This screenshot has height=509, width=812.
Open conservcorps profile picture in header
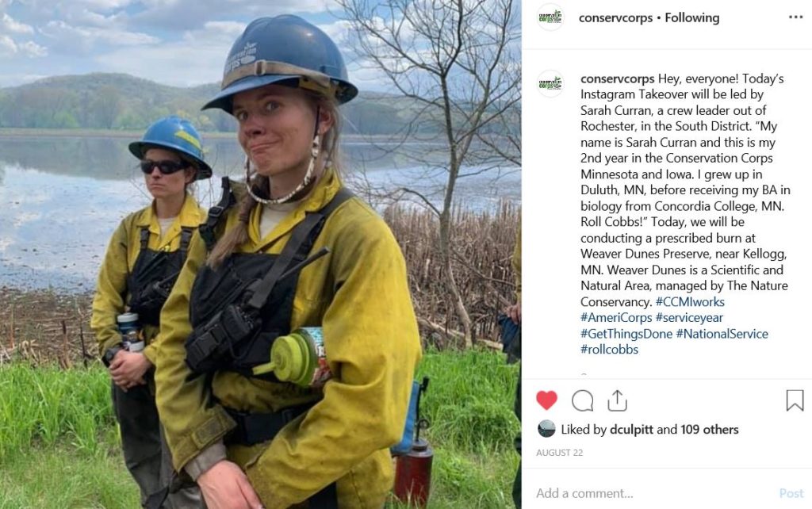click(x=550, y=17)
